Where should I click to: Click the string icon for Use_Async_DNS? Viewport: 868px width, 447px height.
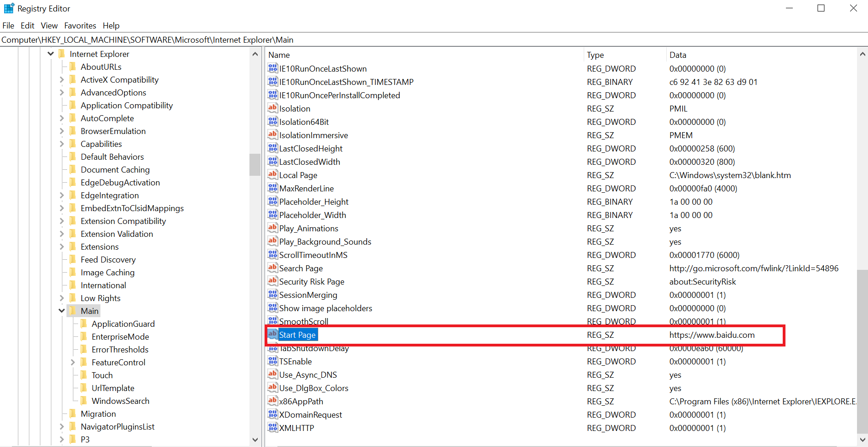pos(273,374)
